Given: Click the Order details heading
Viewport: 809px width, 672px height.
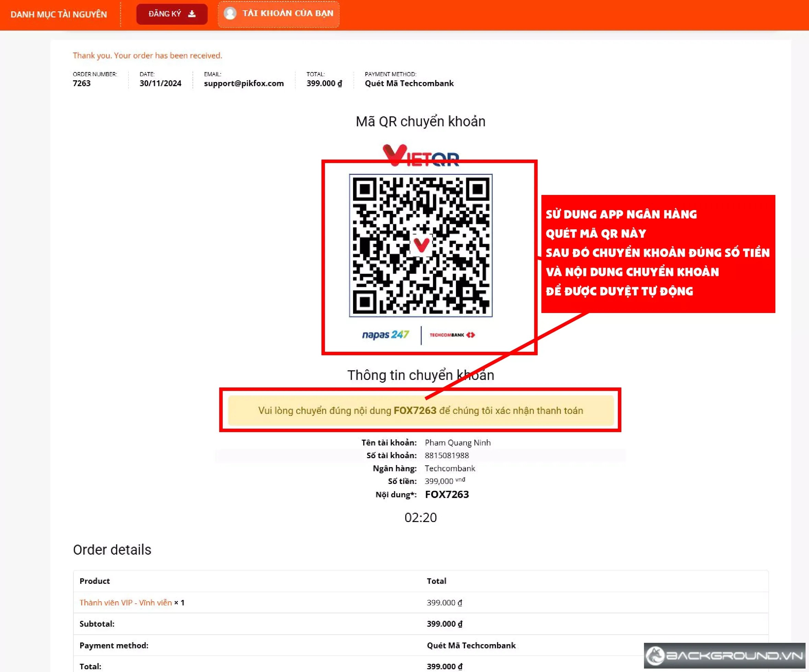Looking at the screenshot, I should click(x=112, y=550).
